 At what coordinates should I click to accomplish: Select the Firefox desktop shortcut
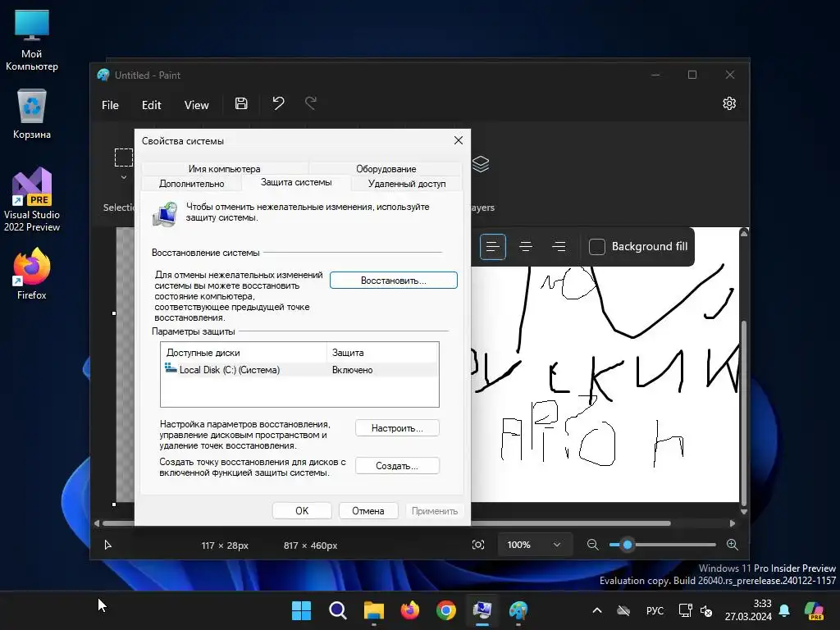pyautogui.click(x=32, y=274)
